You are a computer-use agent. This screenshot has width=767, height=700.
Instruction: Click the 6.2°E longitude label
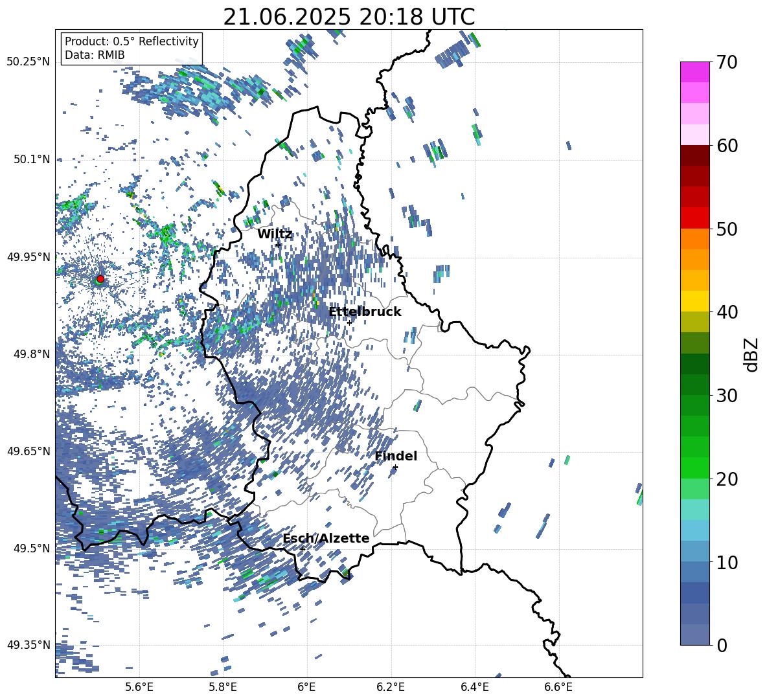[391, 687]
